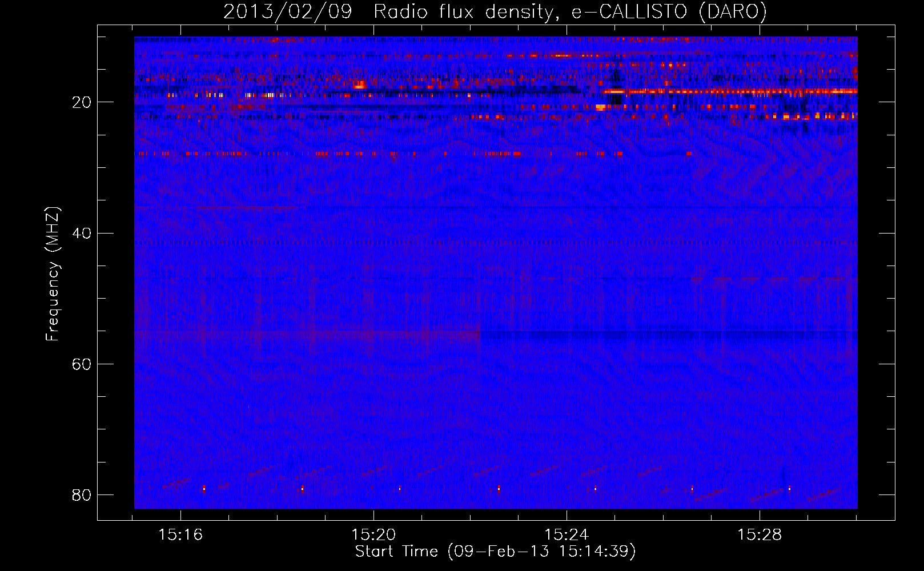Click the 'Start Time (09-Feb-13 15:14:39)' label
Image resolution: width=924 pixels, height=571 pixels.
point(495,552)
